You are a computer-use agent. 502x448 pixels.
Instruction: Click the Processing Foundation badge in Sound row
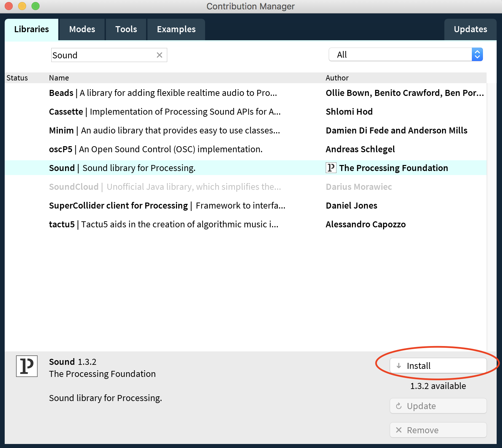coord(331,168)
